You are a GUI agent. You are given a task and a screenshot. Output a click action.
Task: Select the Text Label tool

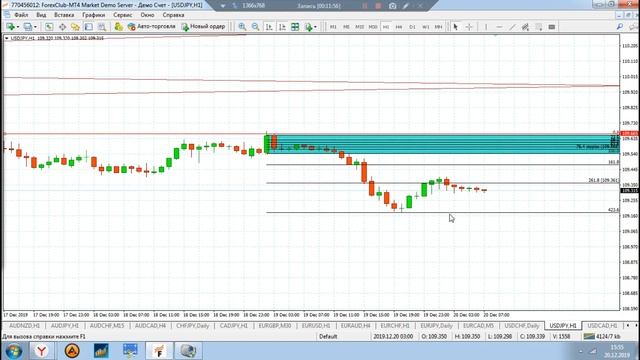pos(552,27)
